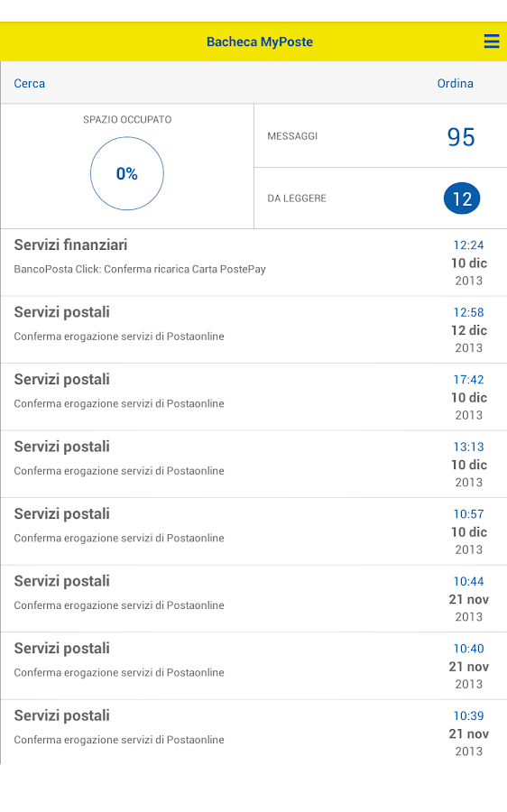This screenshot has height=812, width=507.
Task: Open the hamburger menu icon
Action: pyautogui.click(x=492, y=42)
